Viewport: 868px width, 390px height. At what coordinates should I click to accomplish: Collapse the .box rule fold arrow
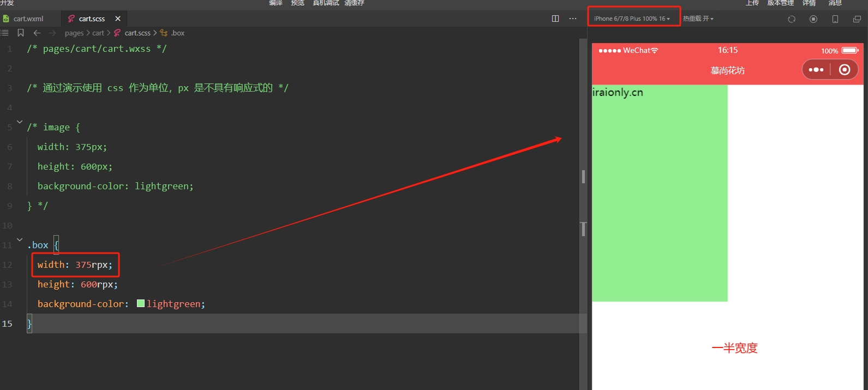(x=20, y=240)
